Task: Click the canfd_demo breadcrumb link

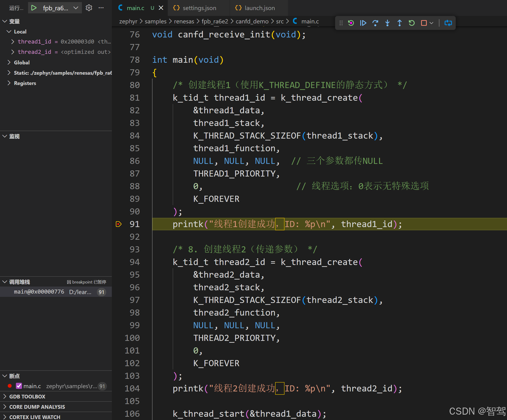Action: coord(252,22)
